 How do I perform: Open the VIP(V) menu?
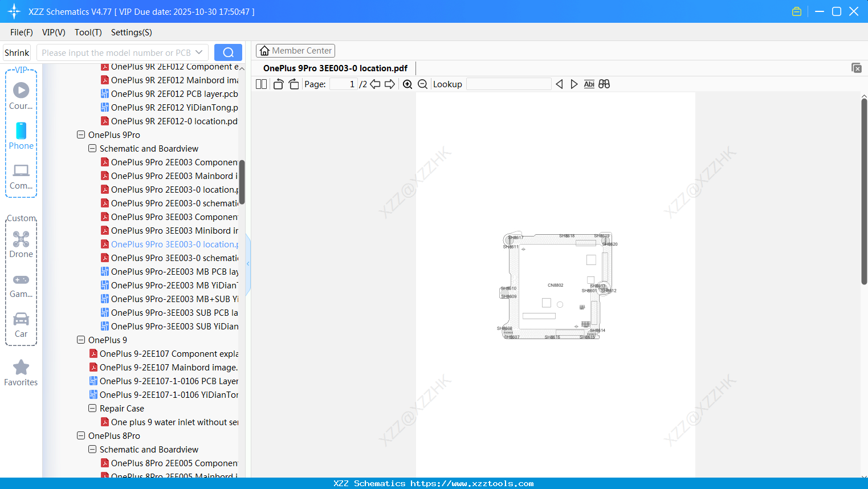click(x=54, y=32)
